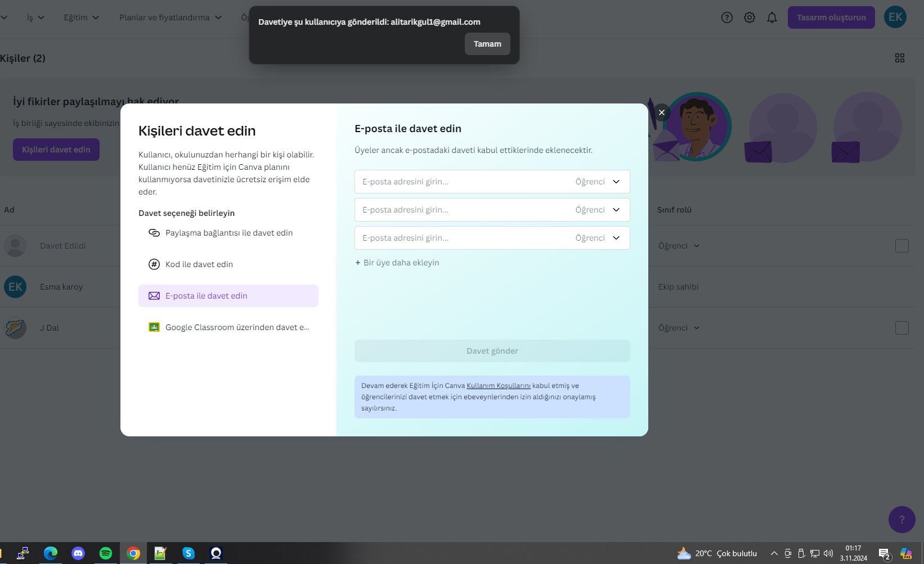This screenshot has height=564, width=924.
Task: Change class role of Davet Edildi row
Action: (x=679, y=246)
